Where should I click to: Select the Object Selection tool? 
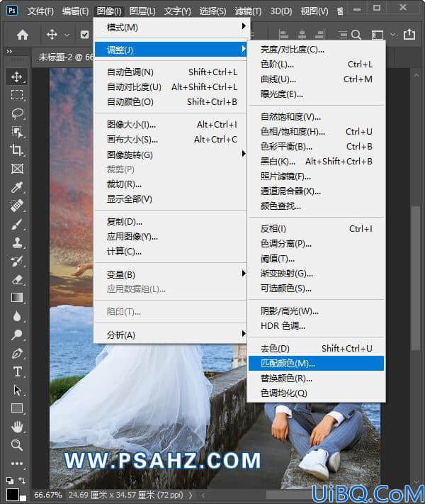coord(17,132)
